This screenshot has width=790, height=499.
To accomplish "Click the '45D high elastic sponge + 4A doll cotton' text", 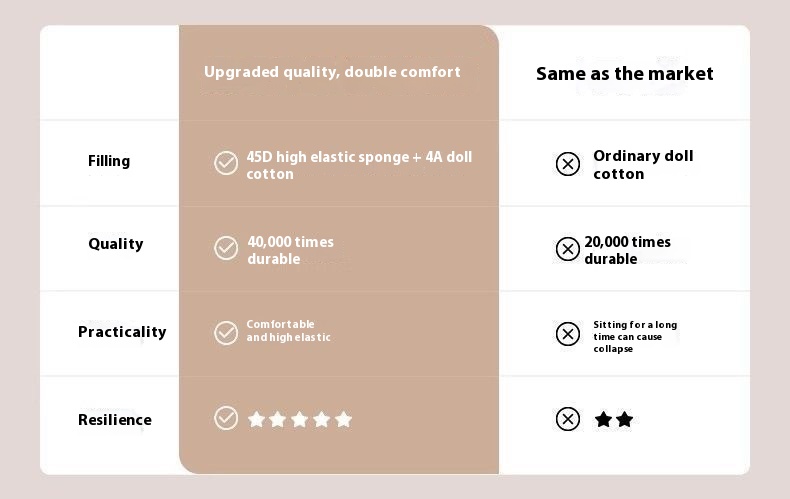I will pos(359,165).
